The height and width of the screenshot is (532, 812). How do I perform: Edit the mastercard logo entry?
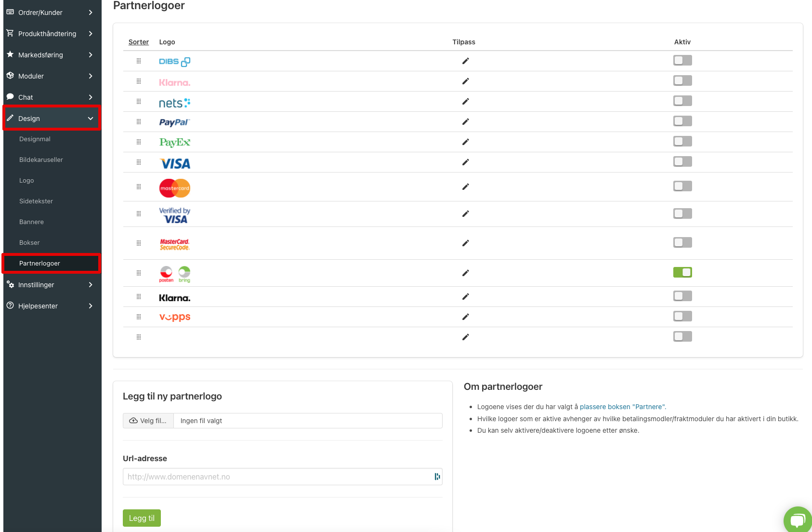(465, 186)
